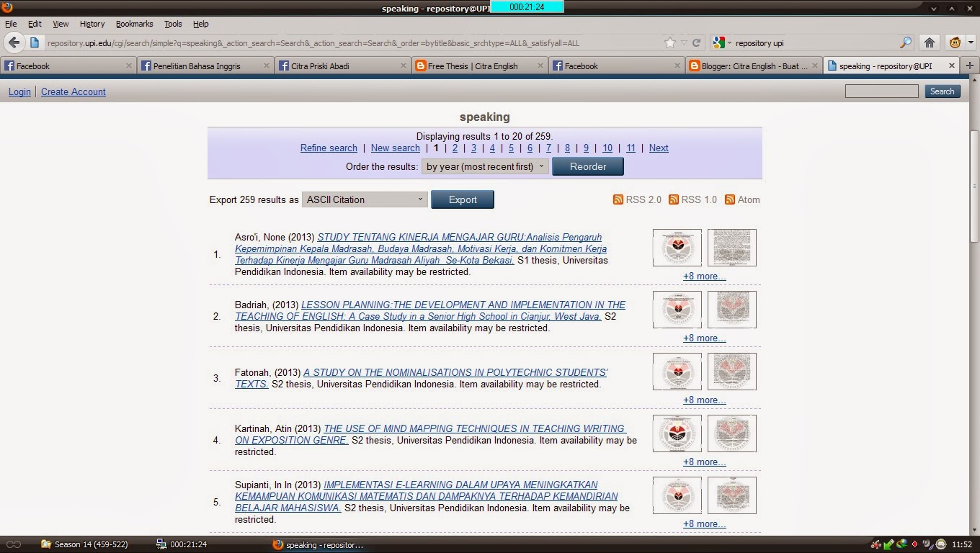Open the 'Refine search' link
Viewport: 980px width, 553px height.
click(x=329, y=148)
